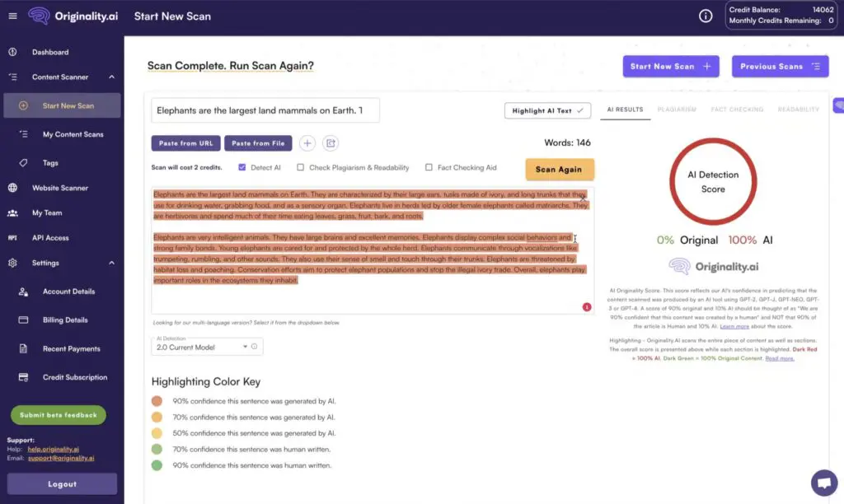Open the Tags section
The width and height of the screenshot is (844, 504).
coord(49,162)
